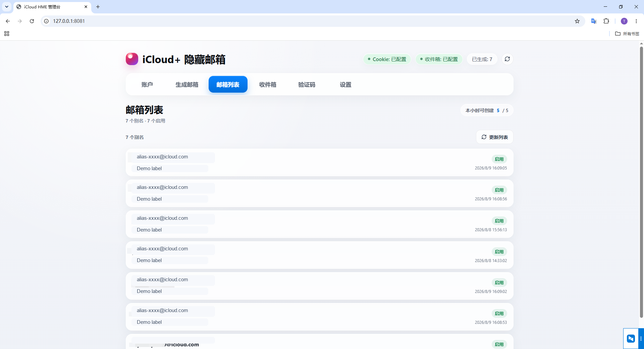Click the 7 个别名 count label above the list

[135, 137]
